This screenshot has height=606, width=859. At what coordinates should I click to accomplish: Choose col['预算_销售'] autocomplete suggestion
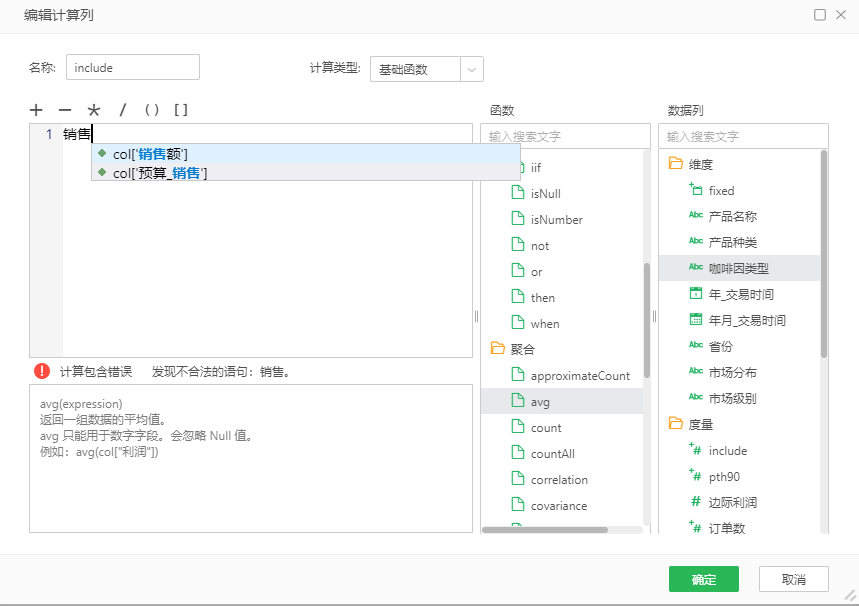pos(160,173)
